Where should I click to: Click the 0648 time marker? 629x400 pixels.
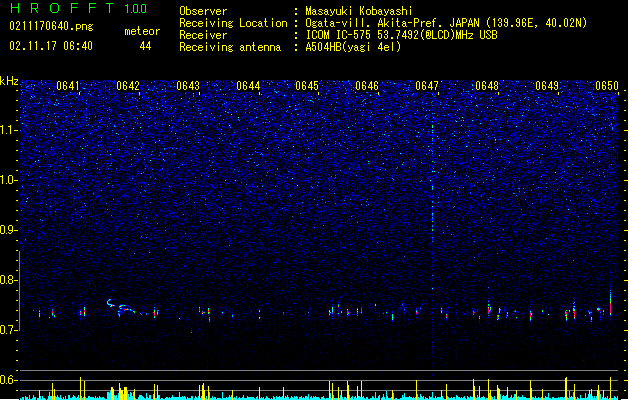(487, 86)
